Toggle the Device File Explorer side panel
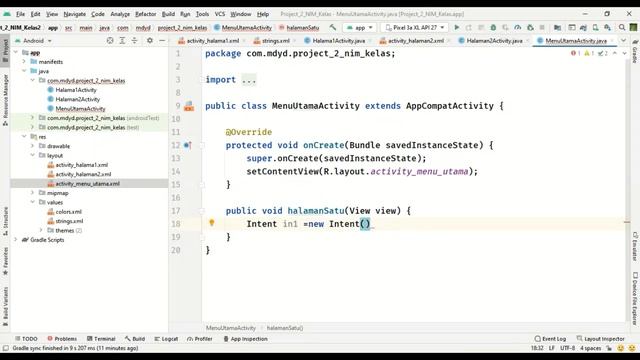Viewport: 640px width, 360px height. tap(635, 299)
